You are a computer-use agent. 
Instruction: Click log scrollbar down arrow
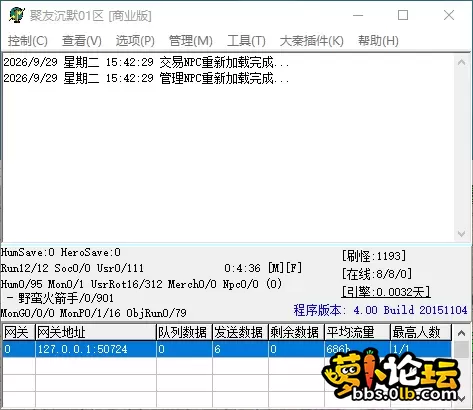pyautogui.click(x=461, y=234)
